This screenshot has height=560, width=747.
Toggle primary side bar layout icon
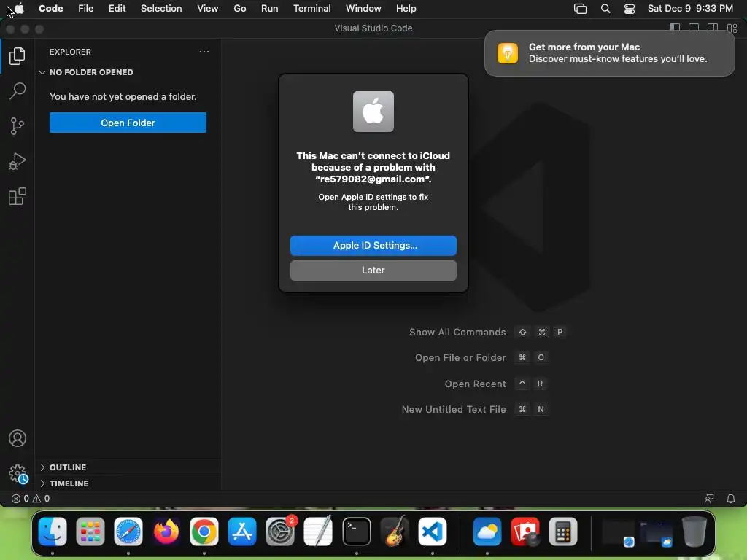point(675,28)
